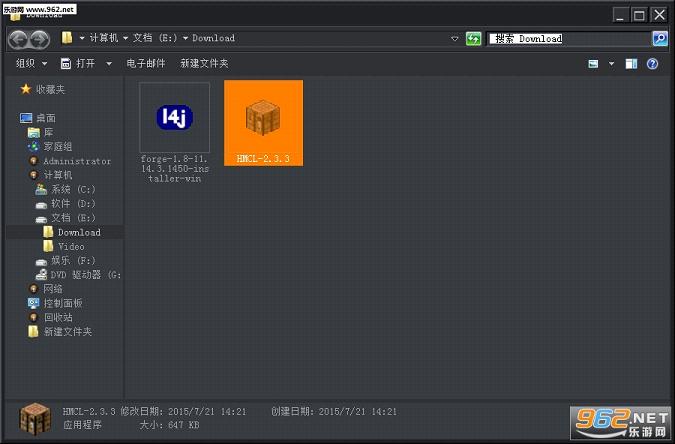Click 电子邮件 in the toolbar

pos(146,64)
